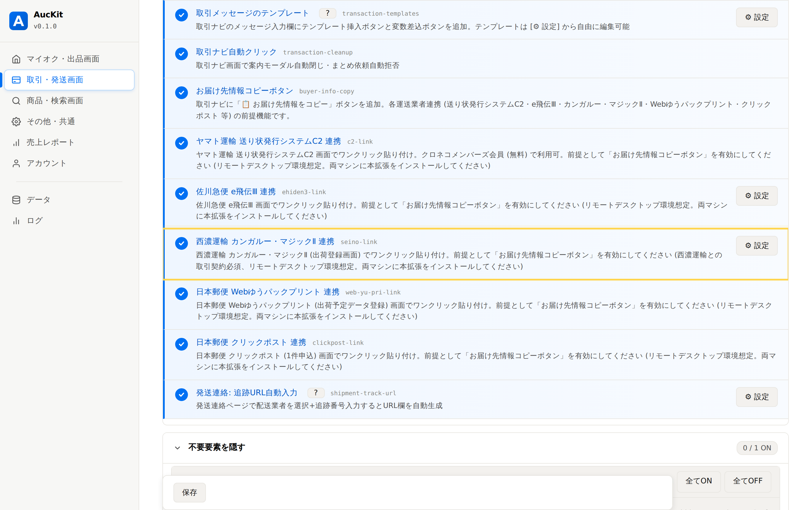Open その他・共通 settings page
Screen dimensions: 812x510
pos(69,122)
